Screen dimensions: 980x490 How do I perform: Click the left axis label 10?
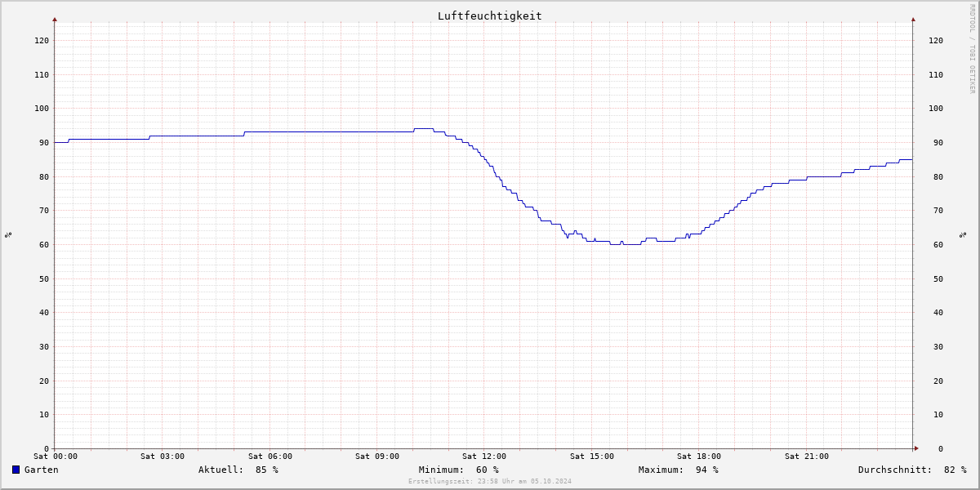[x=44, y=415]
